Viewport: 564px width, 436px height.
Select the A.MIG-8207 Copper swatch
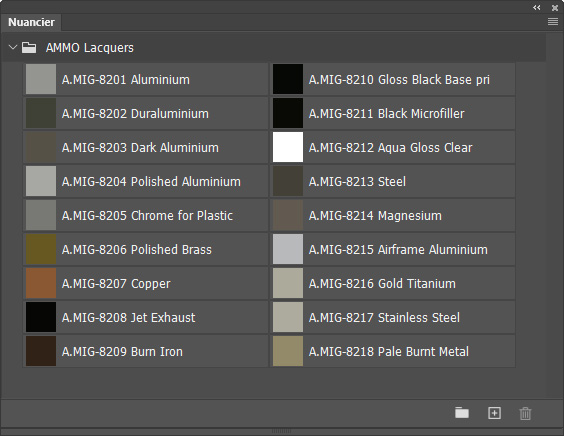tap(41, 283)
